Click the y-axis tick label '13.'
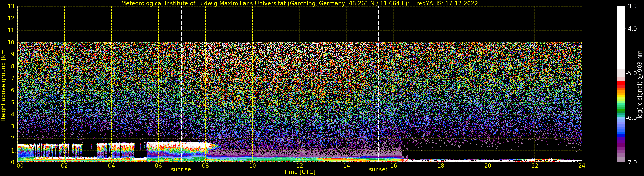This screenshot has height=176, width=644. pos(12,6)
